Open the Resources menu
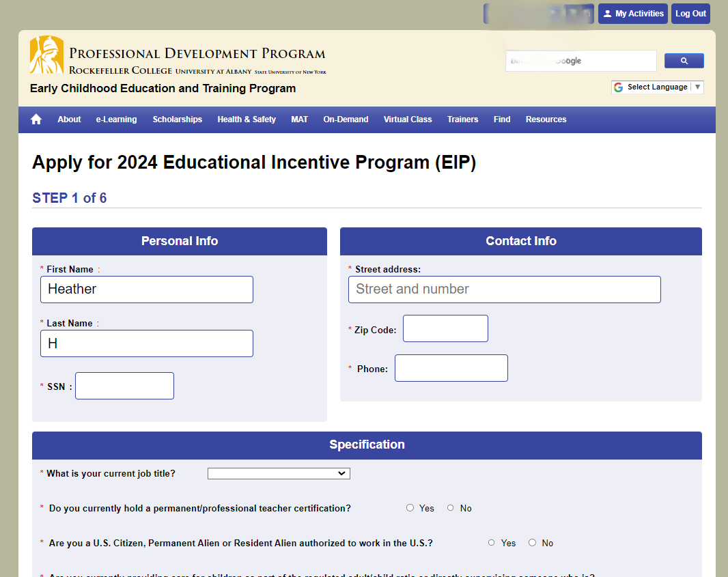 click(x=546, y=119)
